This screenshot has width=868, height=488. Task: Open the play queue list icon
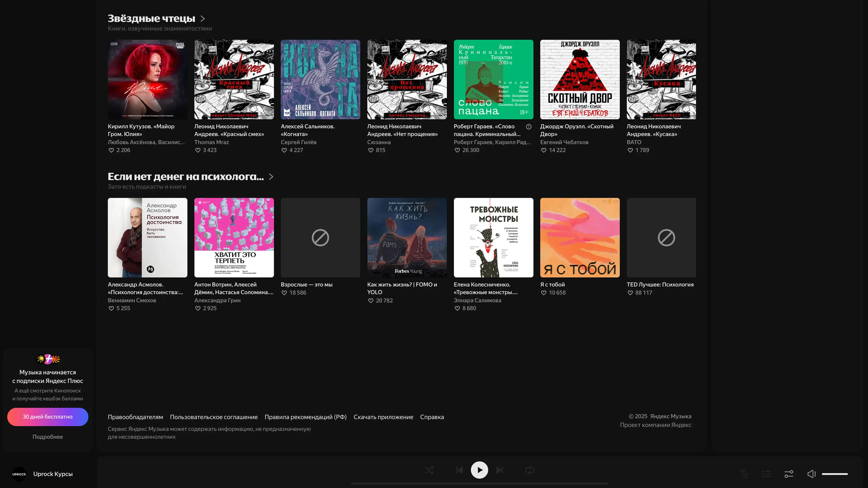[766, 474]
